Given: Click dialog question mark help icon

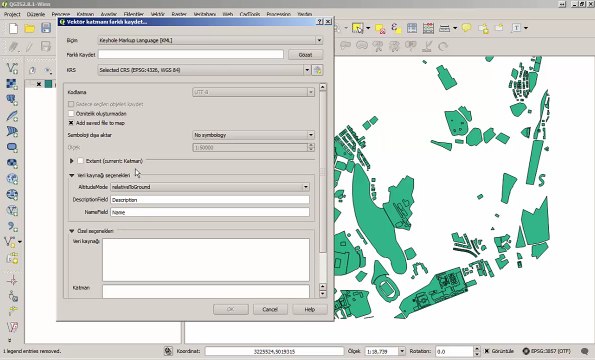Looking at the screenshot, I should (320, 22).
